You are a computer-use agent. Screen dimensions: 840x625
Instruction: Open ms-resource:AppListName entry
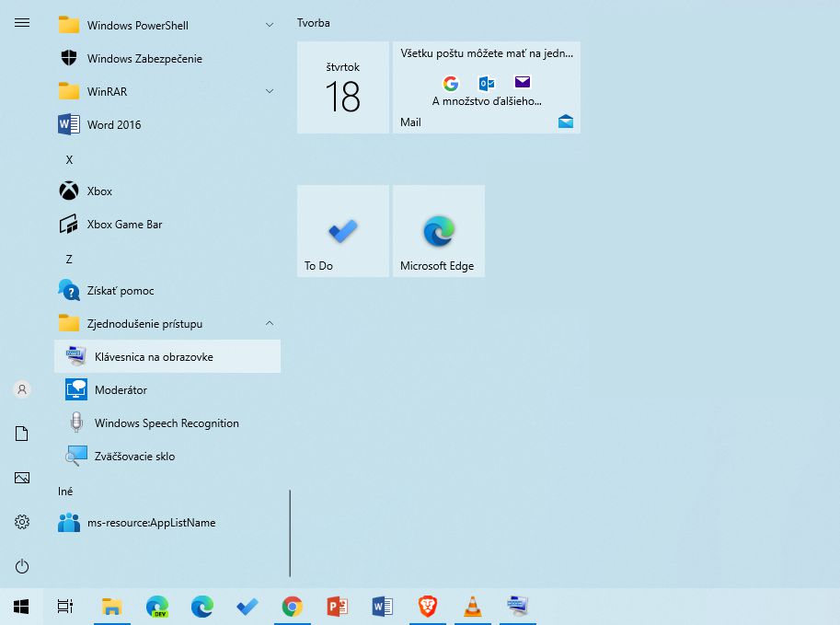[x=167, y=523]
